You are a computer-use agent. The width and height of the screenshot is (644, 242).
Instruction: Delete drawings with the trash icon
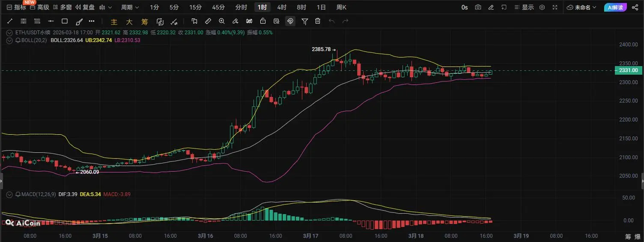click(318, 21)
